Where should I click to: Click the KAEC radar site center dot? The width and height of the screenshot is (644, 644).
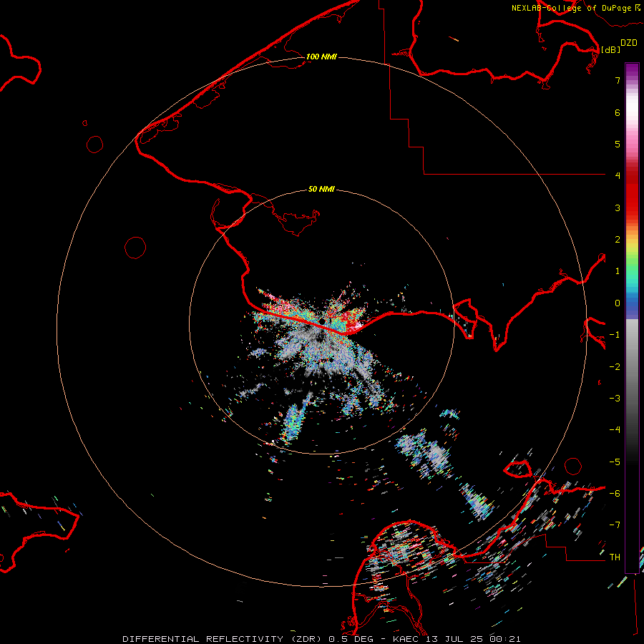coord(323,321)
